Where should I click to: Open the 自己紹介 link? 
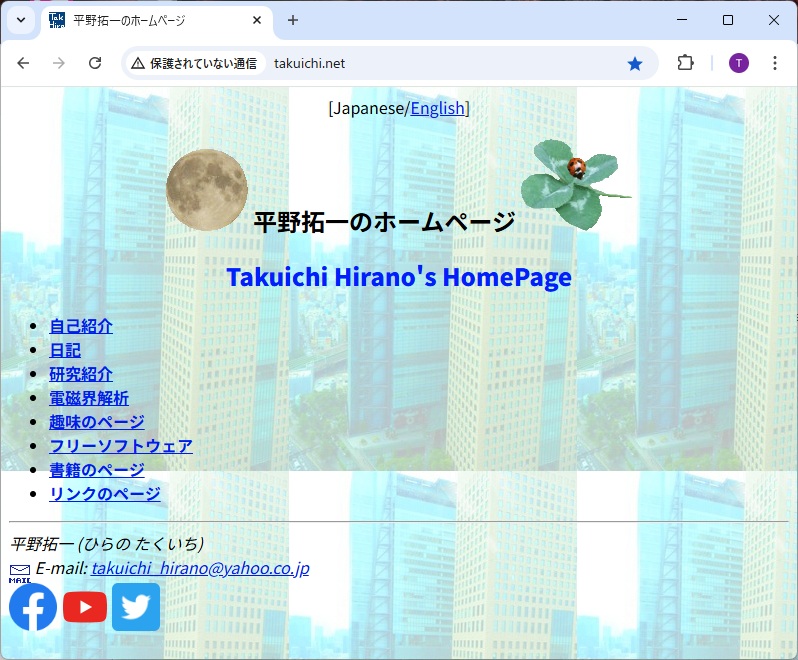point(81,326)
